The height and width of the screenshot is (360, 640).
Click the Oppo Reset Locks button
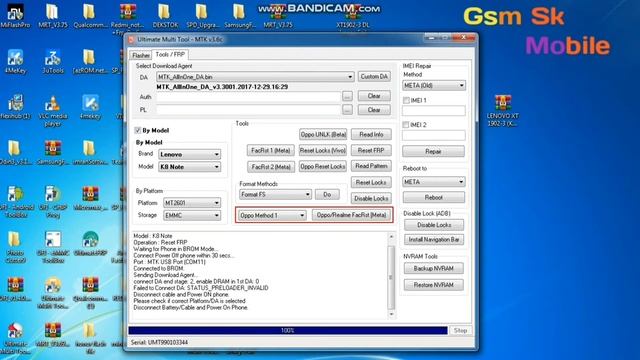click(x=323, y=166)
